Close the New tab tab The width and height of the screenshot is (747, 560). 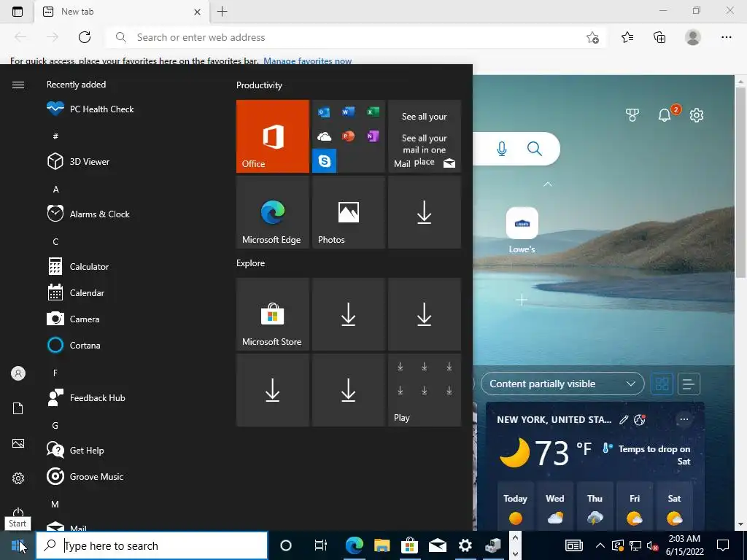197,12
